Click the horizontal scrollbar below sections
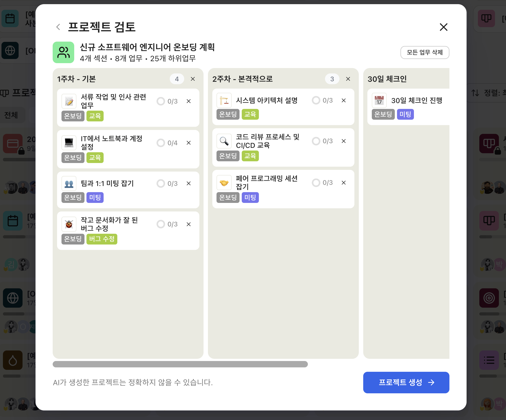This screenshot has width=506, height=420. (180, 364)
